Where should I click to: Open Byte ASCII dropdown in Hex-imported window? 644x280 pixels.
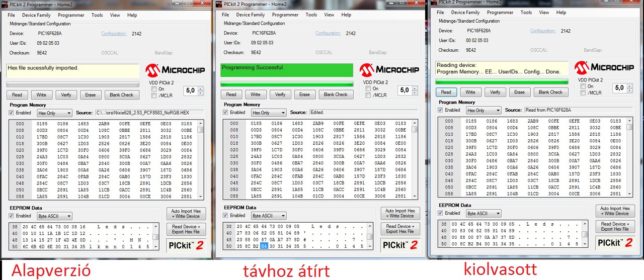tap(54, 216)
